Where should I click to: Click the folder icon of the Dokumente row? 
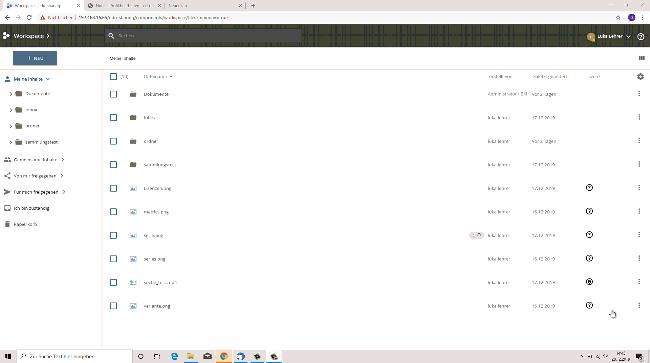coord(133,94)
